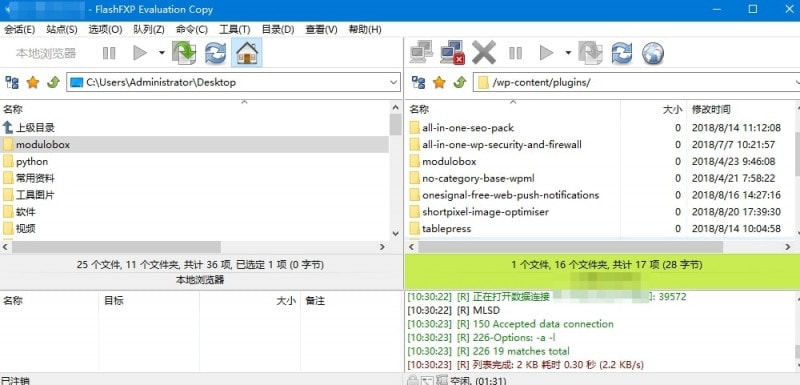Screen dimensions: 800x385
Task: Click the remote connect computers icon
Action: (421, 53)
